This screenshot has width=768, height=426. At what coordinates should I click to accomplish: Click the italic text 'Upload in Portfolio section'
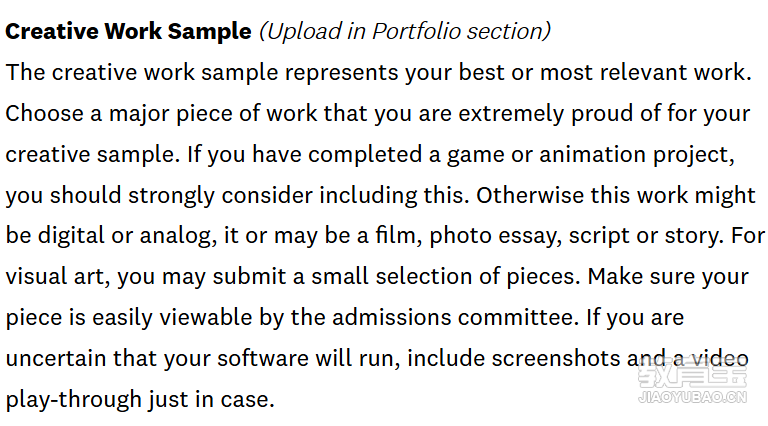click(x=406, y=32)
